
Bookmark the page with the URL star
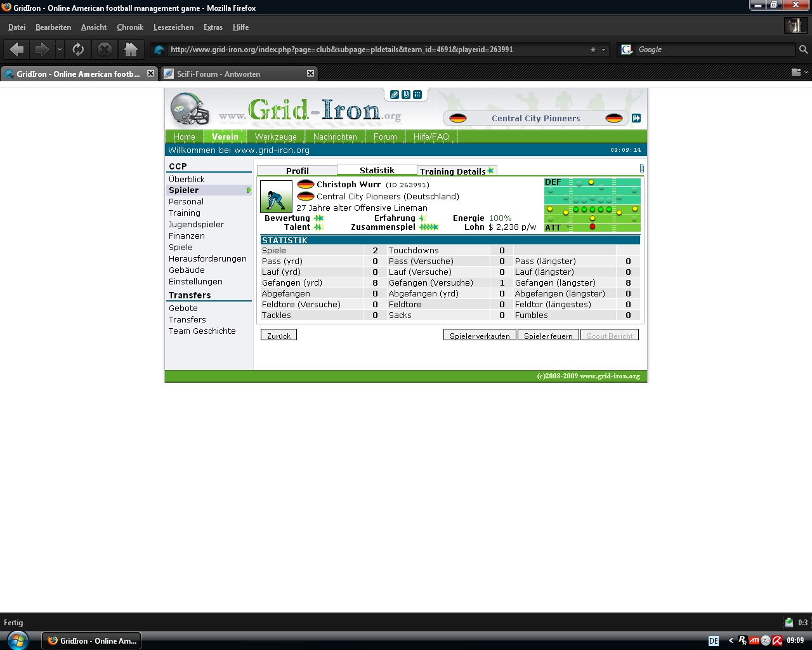pyautogui.click(x=593, y=50)
